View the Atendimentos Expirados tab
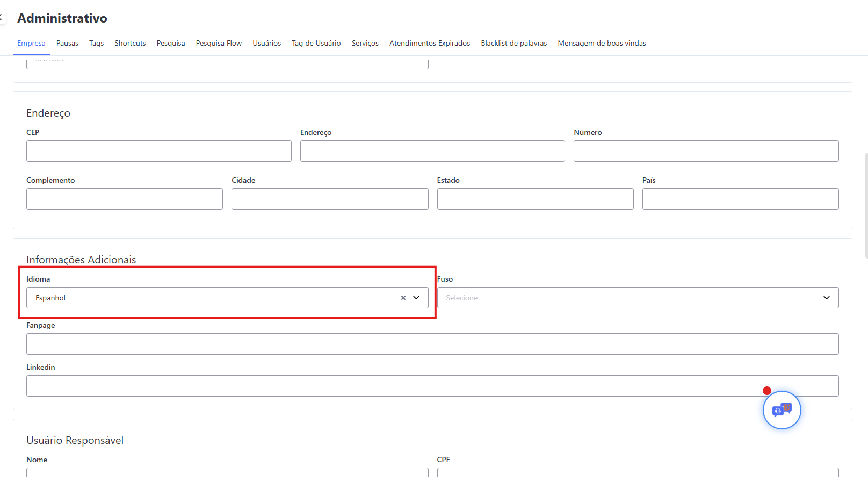The image size is (868, 488). pos(429,44)
